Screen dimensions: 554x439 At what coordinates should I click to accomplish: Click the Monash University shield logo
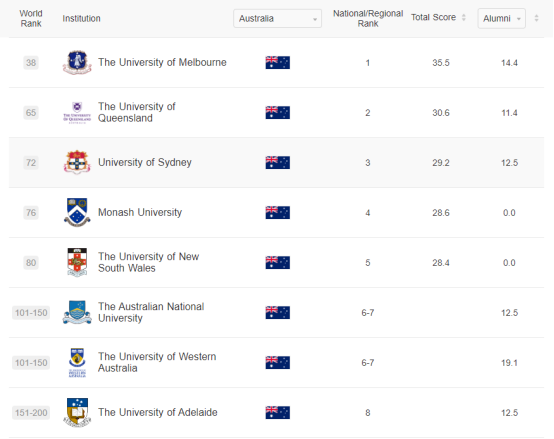[x=77, y=212]
